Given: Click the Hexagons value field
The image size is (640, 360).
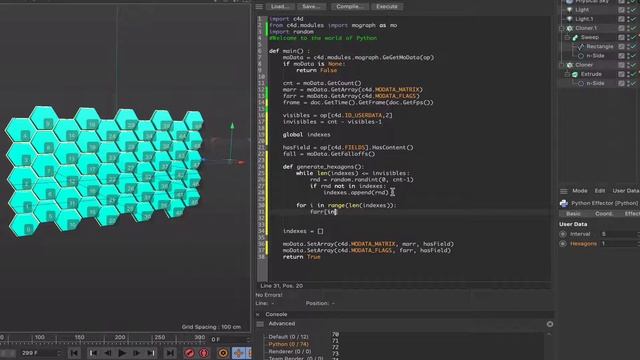Looking at the screenshot, I should [619, 244].
